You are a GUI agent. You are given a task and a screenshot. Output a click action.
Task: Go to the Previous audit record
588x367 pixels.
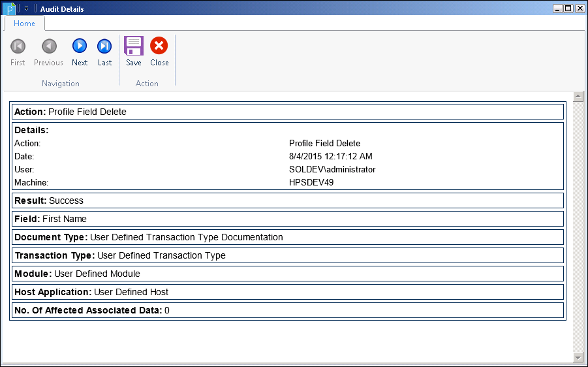click(48, 52)
